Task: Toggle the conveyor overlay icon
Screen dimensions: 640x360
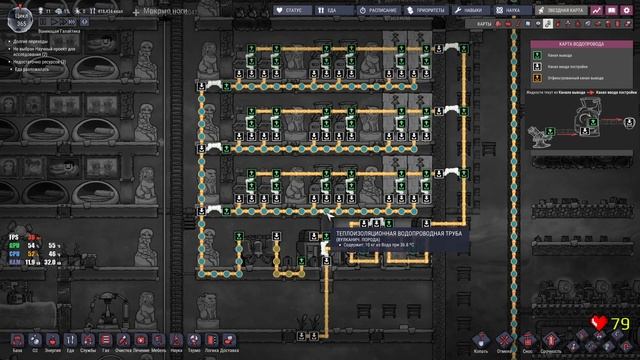Action: pyautogui.click(x=627, y=24)
